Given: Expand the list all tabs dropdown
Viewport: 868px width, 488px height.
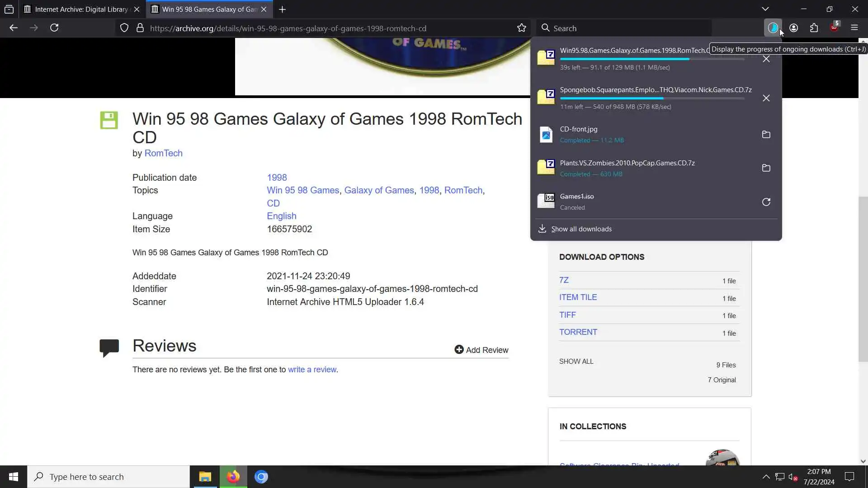Looking at the screenshot, I should (765, 9).
